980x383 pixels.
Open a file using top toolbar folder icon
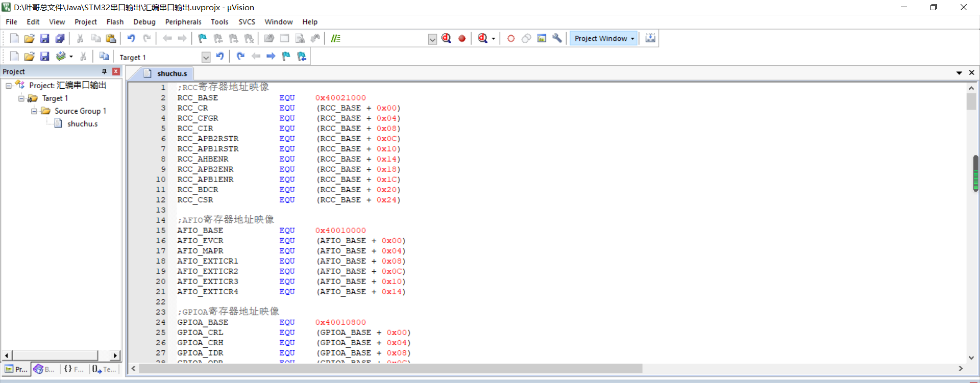29,38
